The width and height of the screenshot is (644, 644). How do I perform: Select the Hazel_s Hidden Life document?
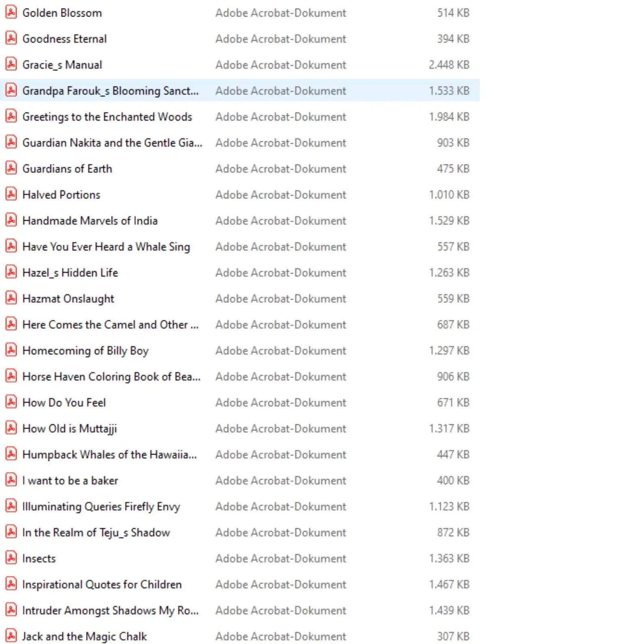[70, 273]
